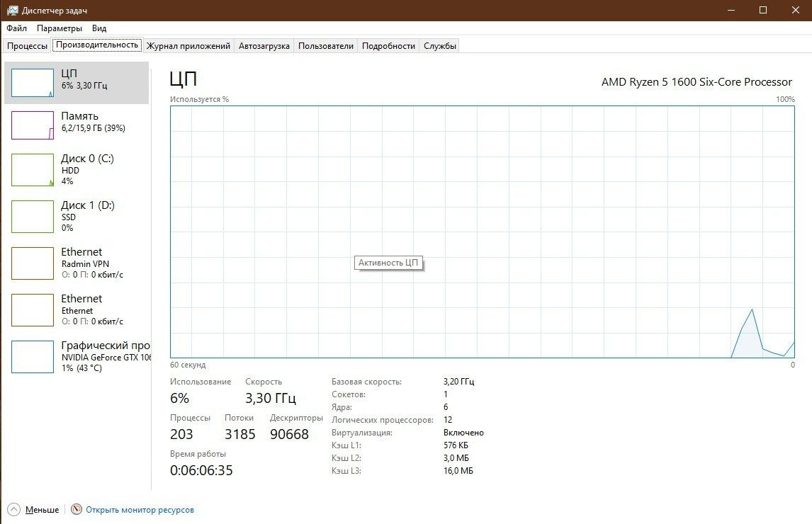Click the '90668' handles count
This screenshot has width=812, height=524.
click(x=290, y=434)
